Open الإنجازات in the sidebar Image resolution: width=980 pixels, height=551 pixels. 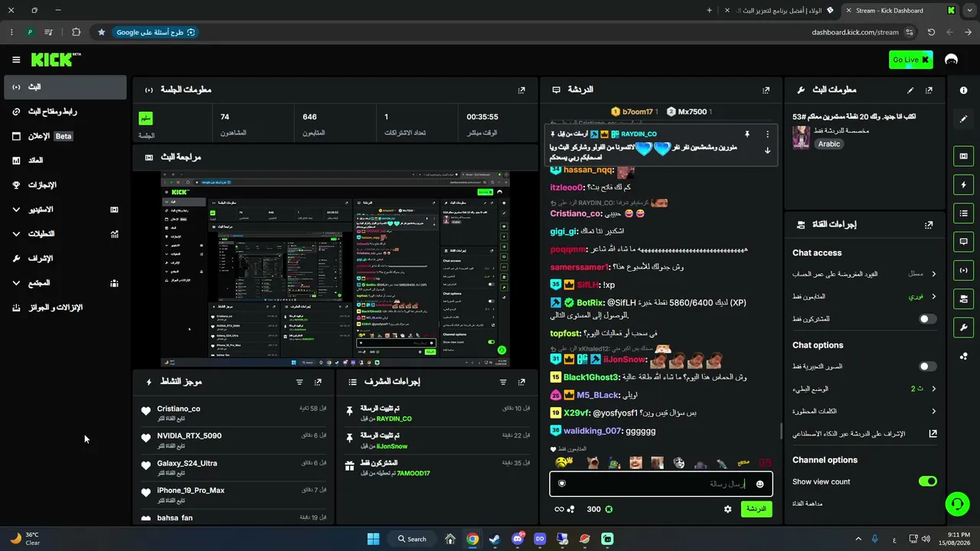point(65,185)
